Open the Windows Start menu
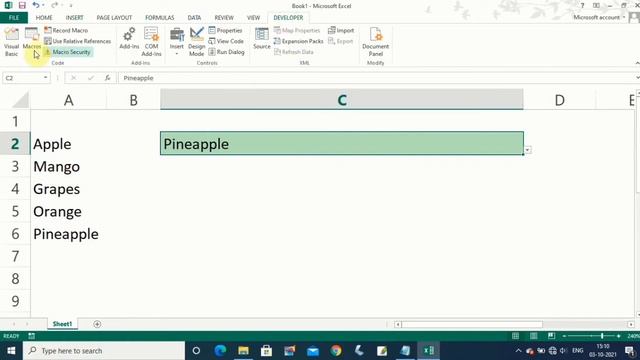Viewport: 640px width, 360px height. click(11, 351)
